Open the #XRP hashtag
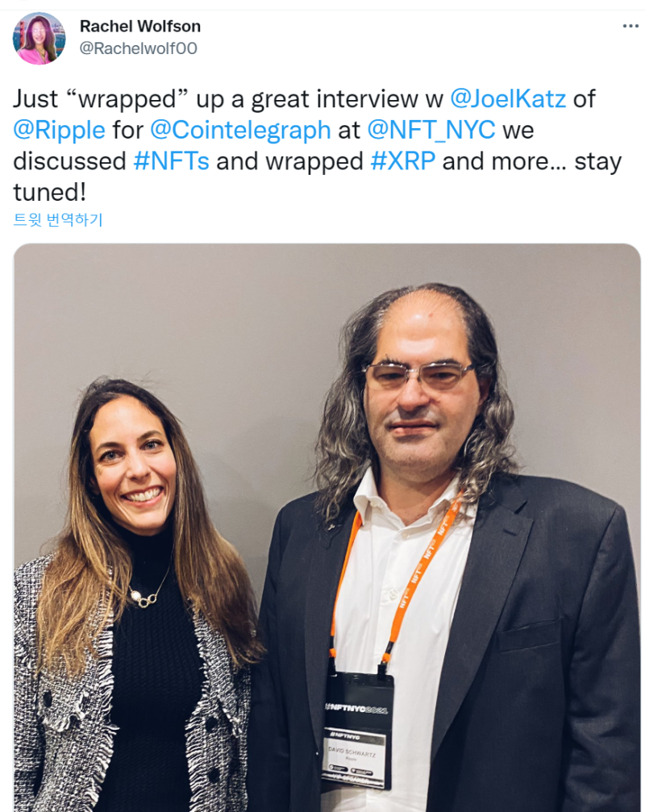The image size is (645, 812). pos(403,161)
